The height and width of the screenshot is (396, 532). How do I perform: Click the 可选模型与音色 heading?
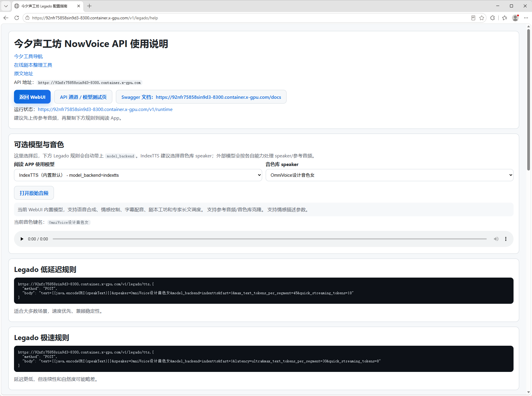tap(39, 145)
